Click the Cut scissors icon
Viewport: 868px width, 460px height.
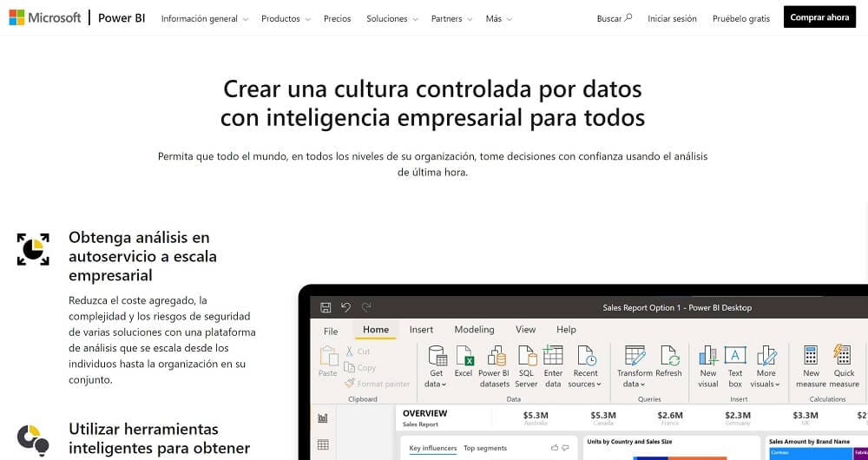tap(349, 351)
